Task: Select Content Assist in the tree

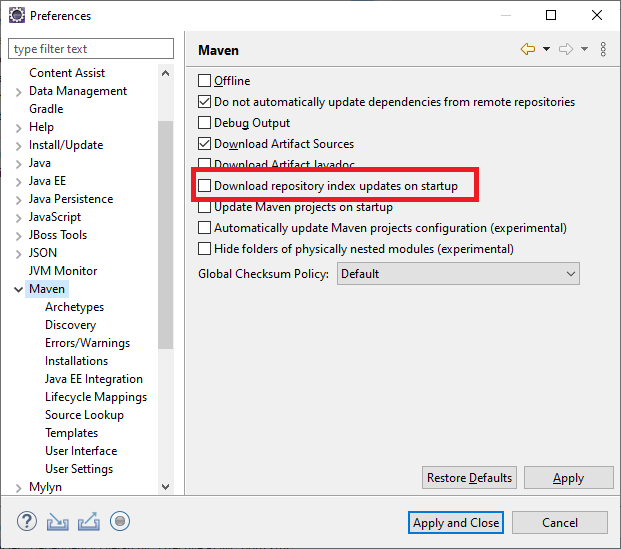Action: click(x=67, y=73)
